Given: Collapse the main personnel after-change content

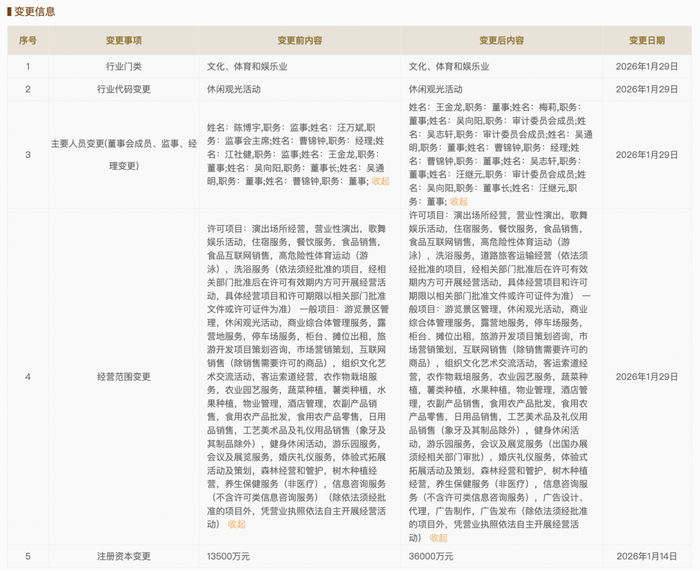Looking at the screenshot, I should [x=458, y=201].
